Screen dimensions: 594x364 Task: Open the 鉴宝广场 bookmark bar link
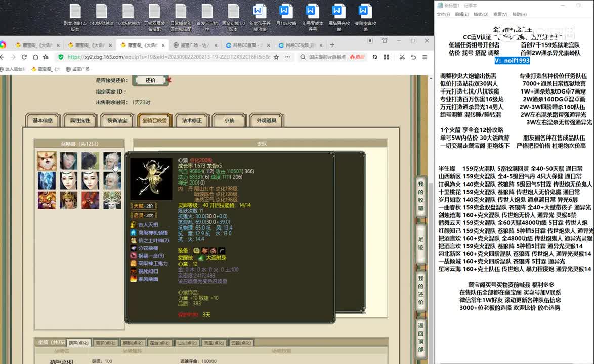(x=77, y=69)
